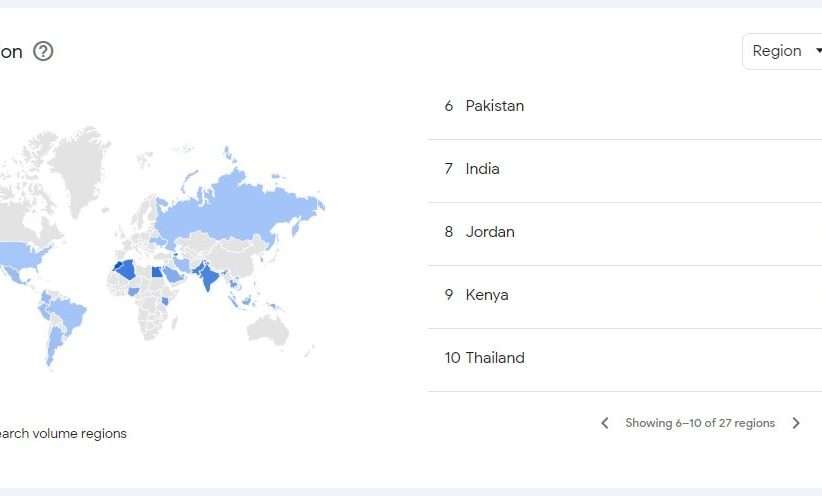
Task: Click India on the world map
Action: click(209, 276)
